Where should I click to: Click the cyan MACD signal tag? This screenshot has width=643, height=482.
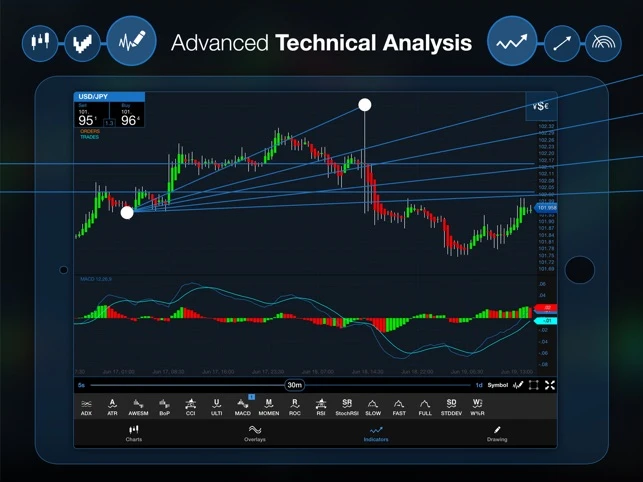pyautogui.click(x=546, y=320)
